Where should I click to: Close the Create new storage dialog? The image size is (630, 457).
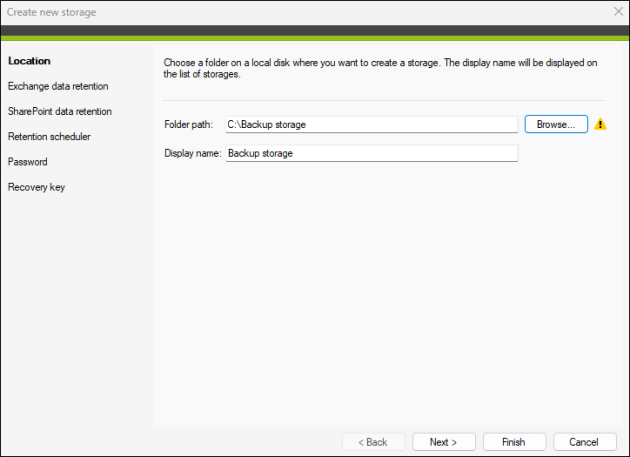point(618,12)
